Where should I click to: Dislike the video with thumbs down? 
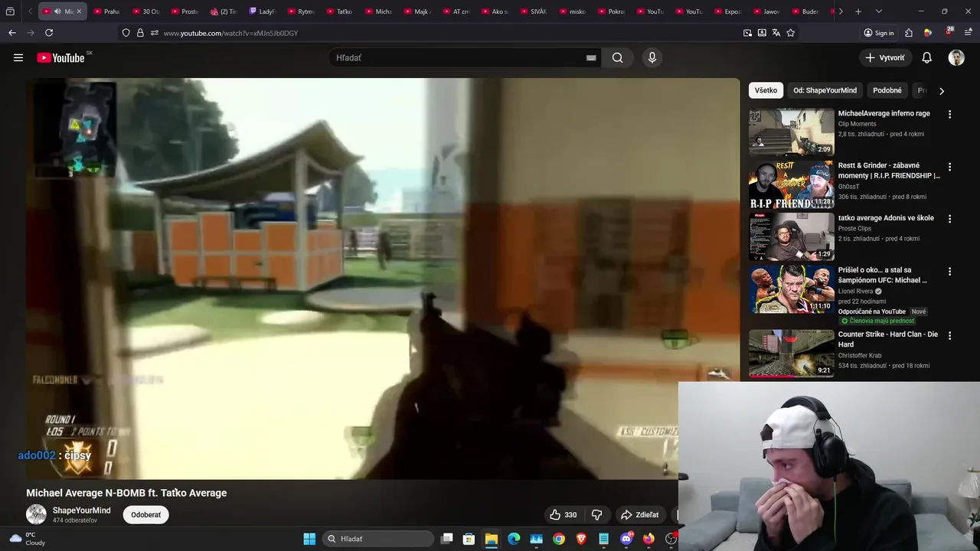[597, 515]
